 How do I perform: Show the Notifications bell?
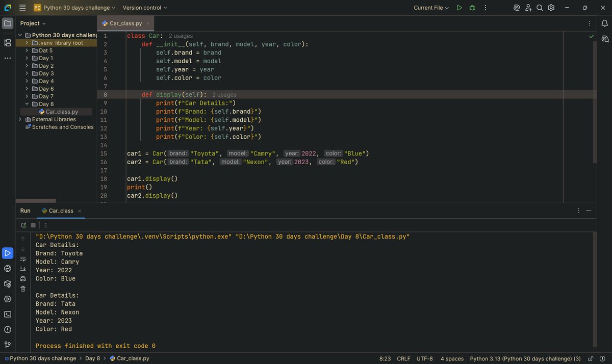pos(605,23)
